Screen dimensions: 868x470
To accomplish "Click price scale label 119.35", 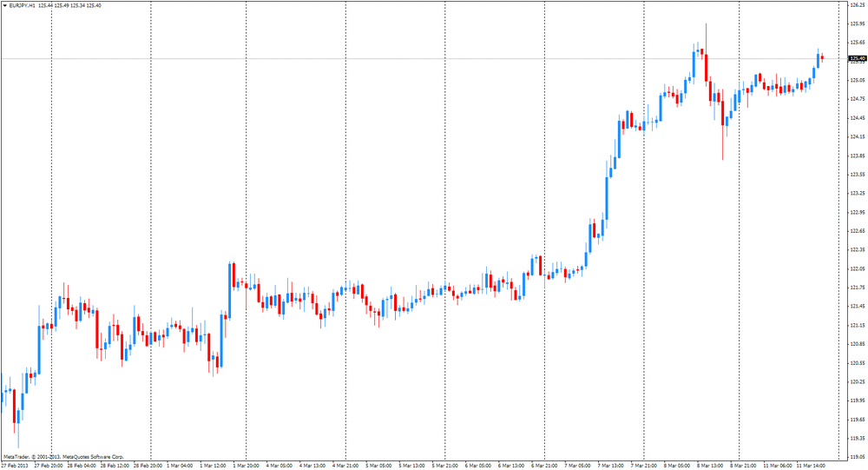I will pyautogui.click(x=858, y=438).
